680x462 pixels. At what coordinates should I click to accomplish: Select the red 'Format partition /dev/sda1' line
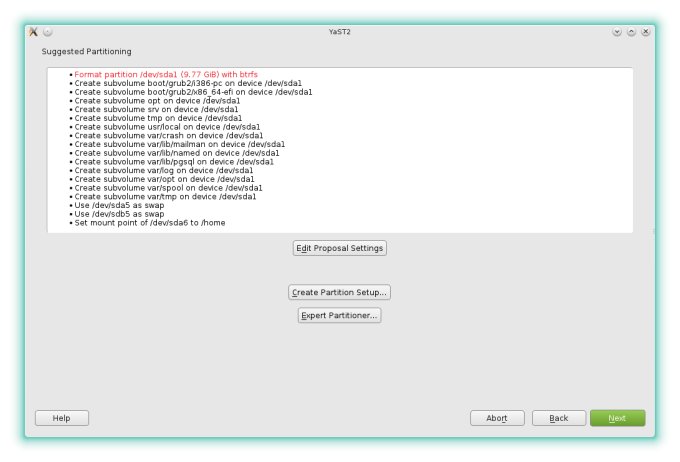166,75
